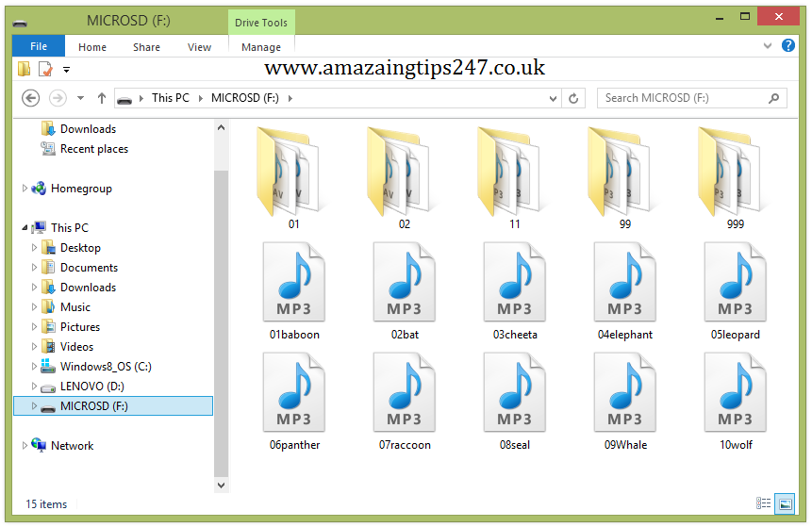812x527 pixels.
Task: Expand the ribbon chevron
Action: coord(768,45)
